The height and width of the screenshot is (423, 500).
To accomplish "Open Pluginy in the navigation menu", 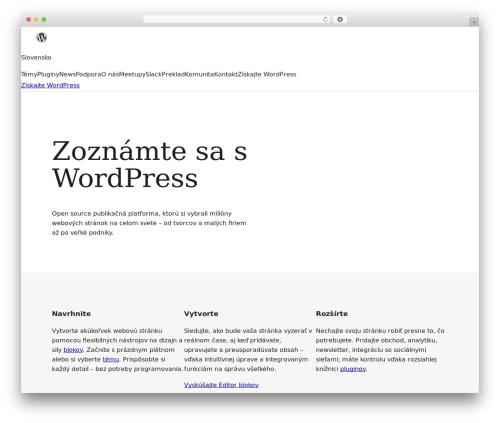I will pyautogui.click(x=48, y=74).
